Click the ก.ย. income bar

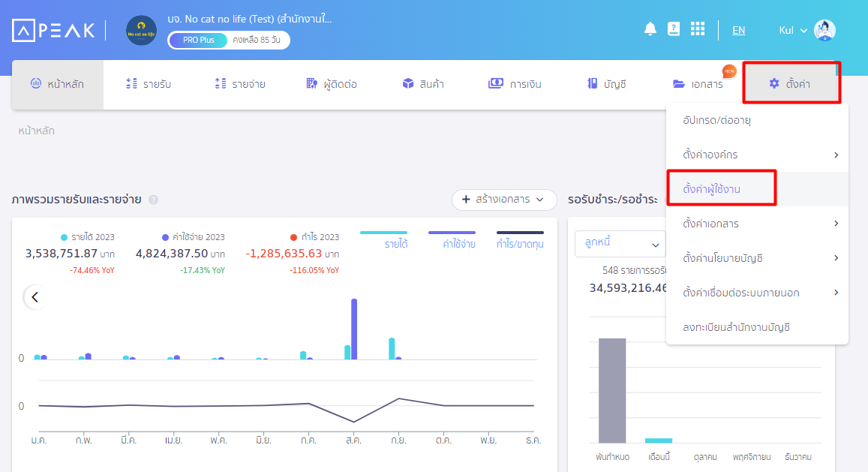pos(392,348)
